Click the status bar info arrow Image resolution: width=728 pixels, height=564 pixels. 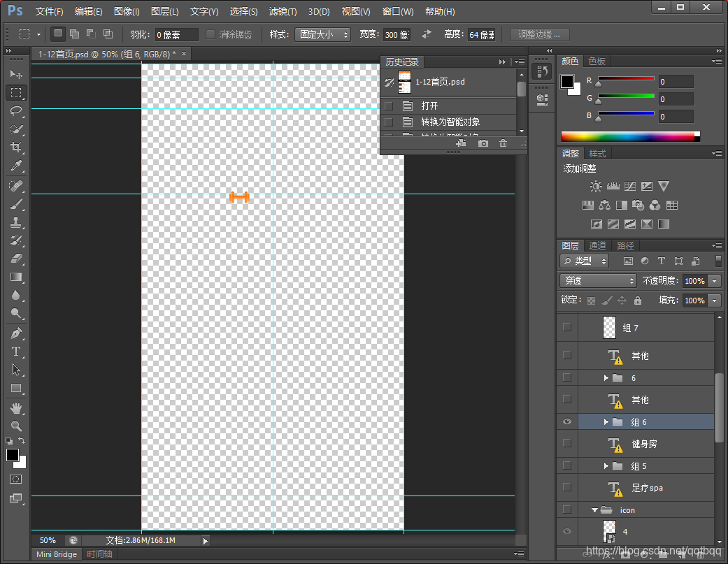coord(205,541)
